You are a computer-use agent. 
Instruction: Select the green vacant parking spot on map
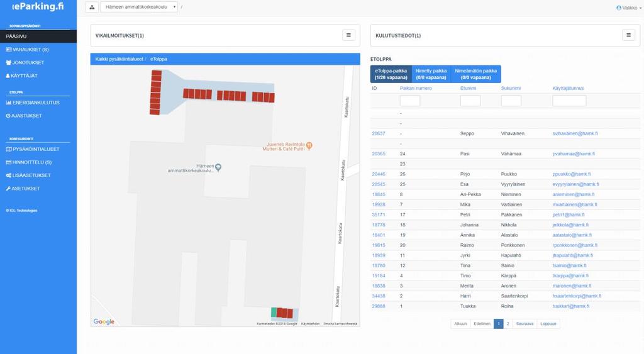pyautogui.click(x=274, y=313)
